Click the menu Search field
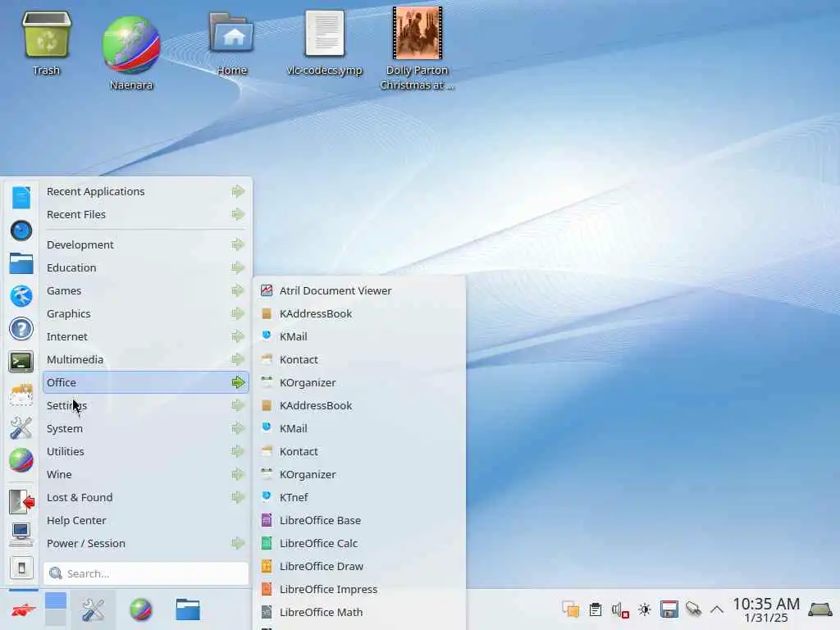 tap(146, 573)
